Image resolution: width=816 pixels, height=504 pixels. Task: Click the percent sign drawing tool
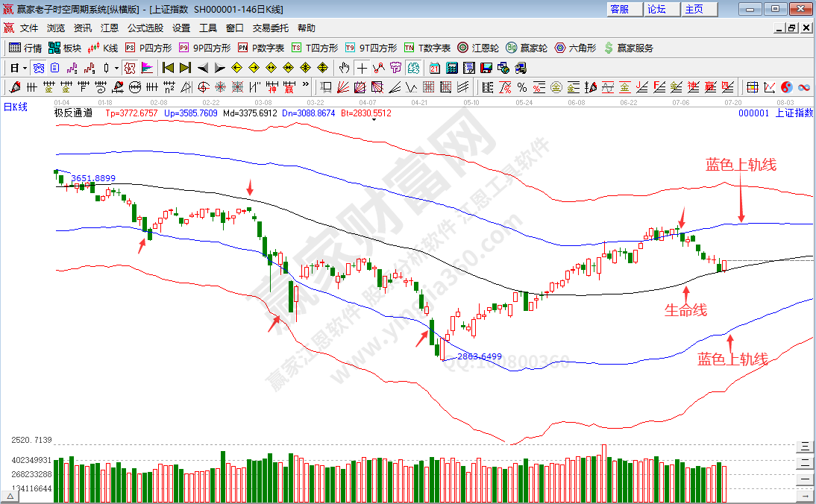pyautogui.click(x=521, y=87)
